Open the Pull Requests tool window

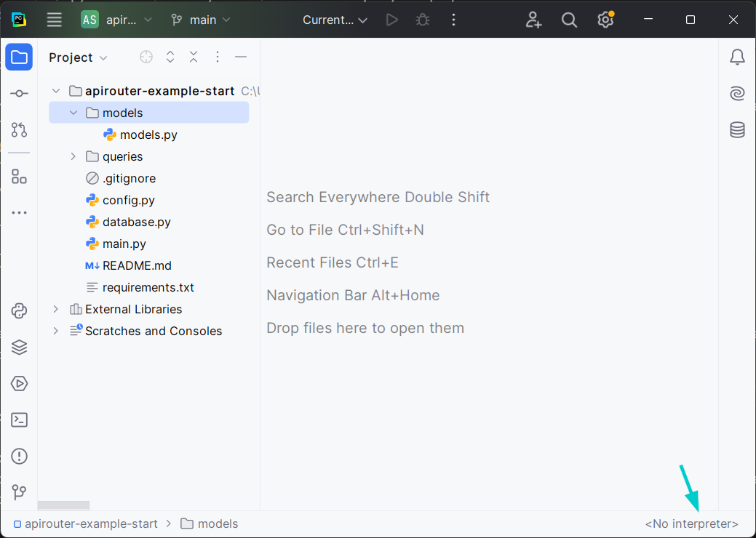[x=19, y=129]
